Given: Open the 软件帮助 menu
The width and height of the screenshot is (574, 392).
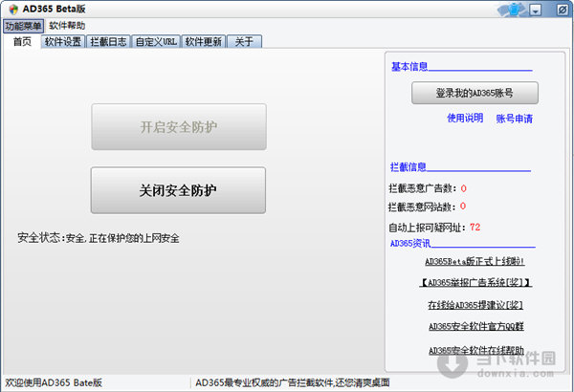Looking at the screenshot, I should coord(67,26).
